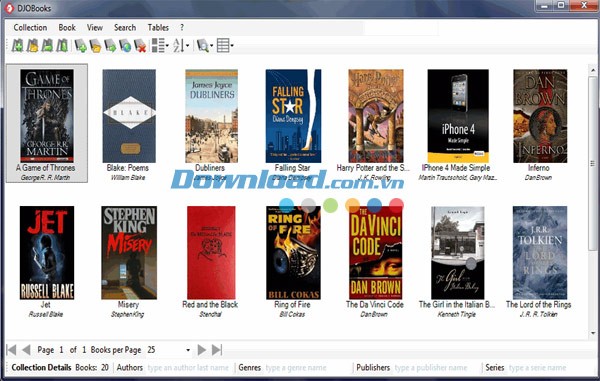Select The Lord of the Rings cover
The width and height of the screenshot is (600, 381).
tap(540, 253)
